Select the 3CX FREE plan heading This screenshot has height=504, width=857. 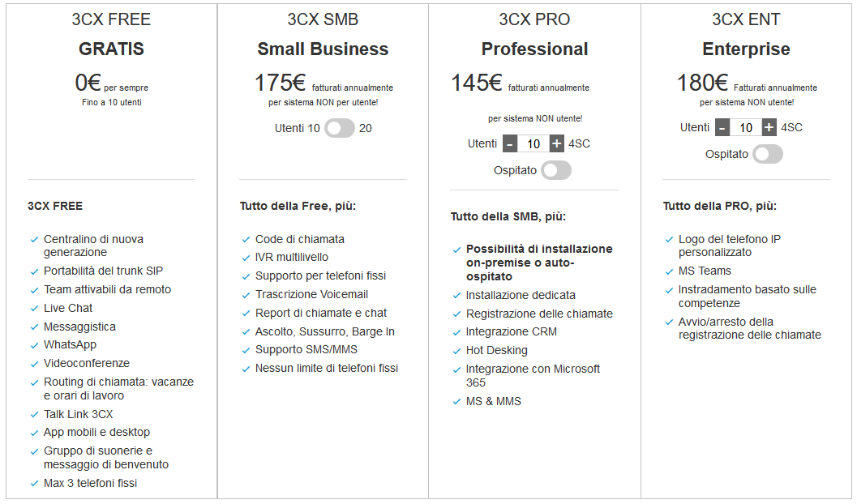[x=111, y=19]
